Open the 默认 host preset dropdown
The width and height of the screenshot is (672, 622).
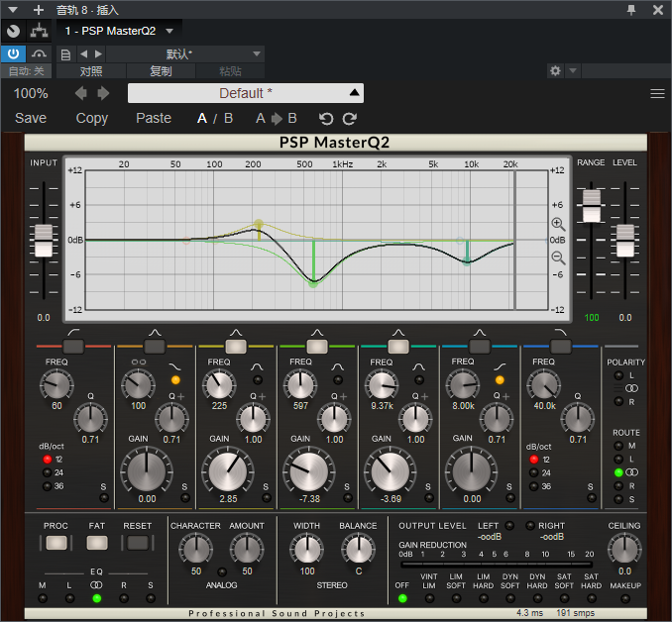(185, 53)
